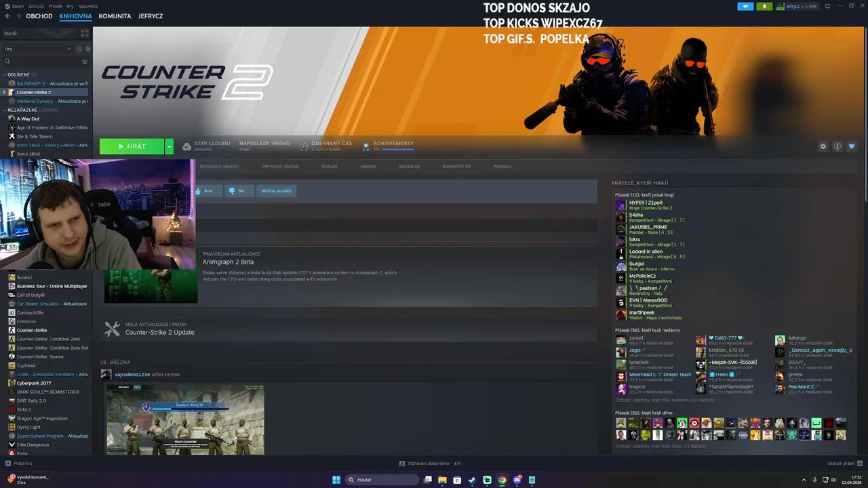Open the Zobrazit menu
Screen dimensions: 868x488
coord(36,6)
